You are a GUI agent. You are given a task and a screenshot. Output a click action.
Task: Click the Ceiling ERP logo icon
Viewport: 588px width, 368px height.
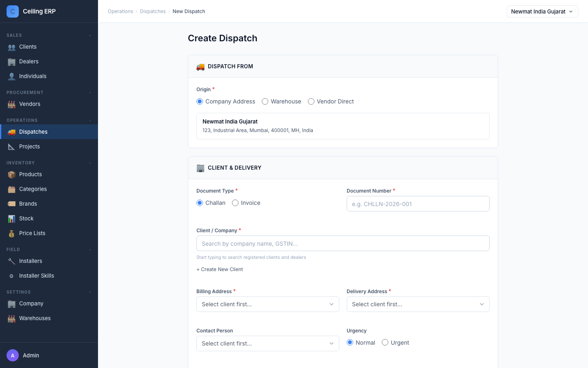13,11
